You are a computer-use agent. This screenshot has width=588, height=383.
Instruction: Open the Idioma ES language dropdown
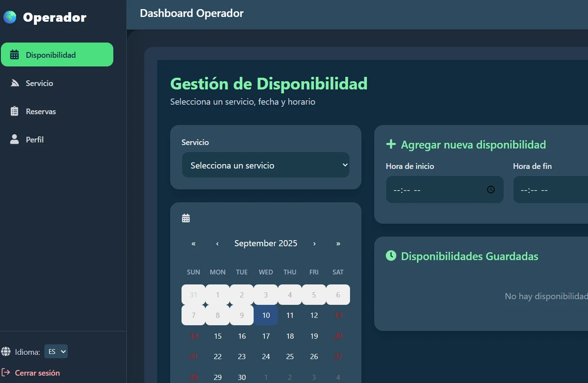[56, 352]
